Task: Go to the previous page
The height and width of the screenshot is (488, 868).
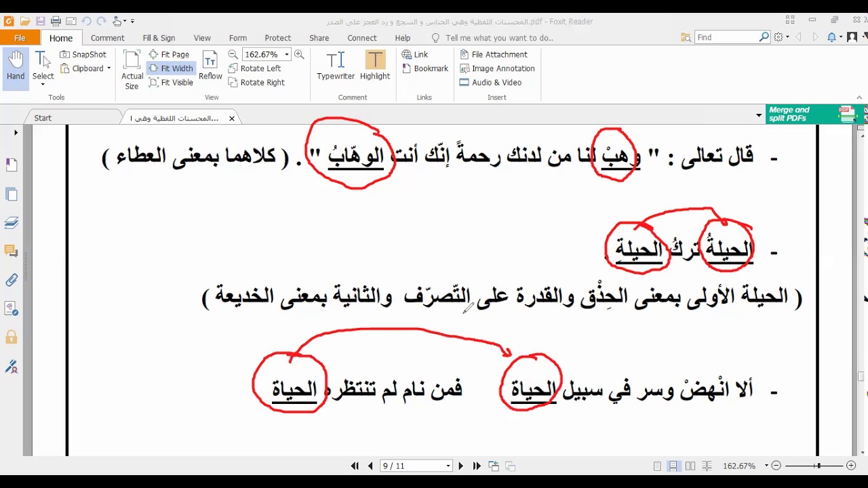Action: 370,466
